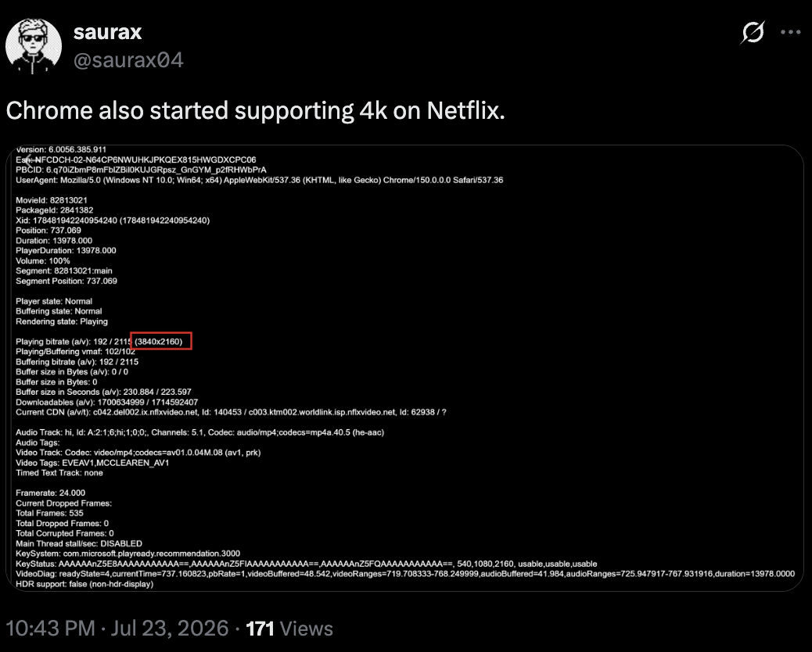This screenshot has width=812, height=652.
Task: Click the 171 Views counter
Action: (289, 629)
